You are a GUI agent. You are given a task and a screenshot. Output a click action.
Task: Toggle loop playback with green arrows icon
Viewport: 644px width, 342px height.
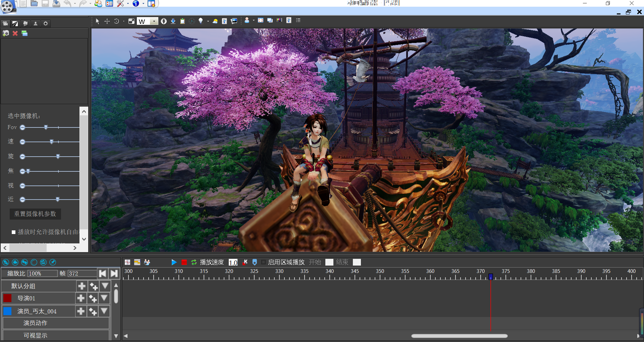[194, 262]
